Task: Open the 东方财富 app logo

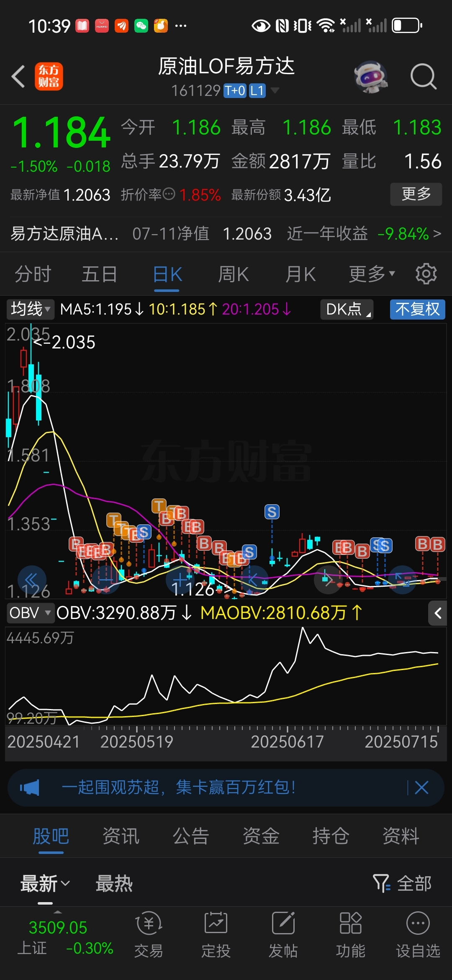Action: 49,77
